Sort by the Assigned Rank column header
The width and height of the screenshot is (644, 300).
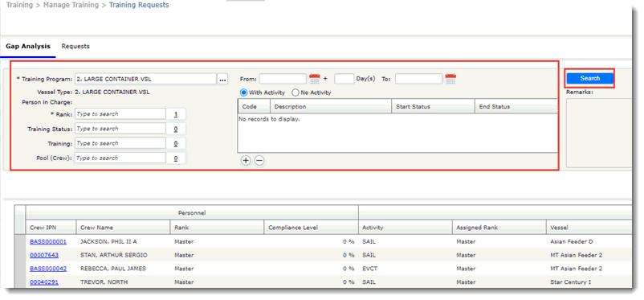[499, 227]
